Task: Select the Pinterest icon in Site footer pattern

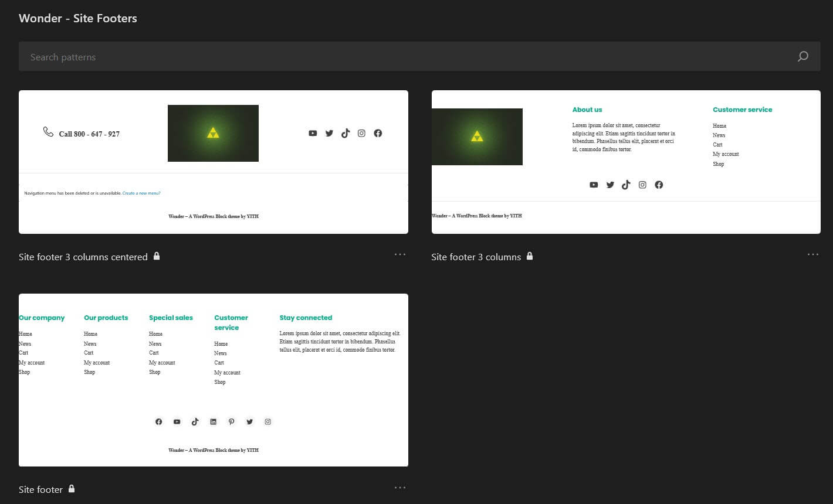Action: pyautogui.click(x=232, y=421)
